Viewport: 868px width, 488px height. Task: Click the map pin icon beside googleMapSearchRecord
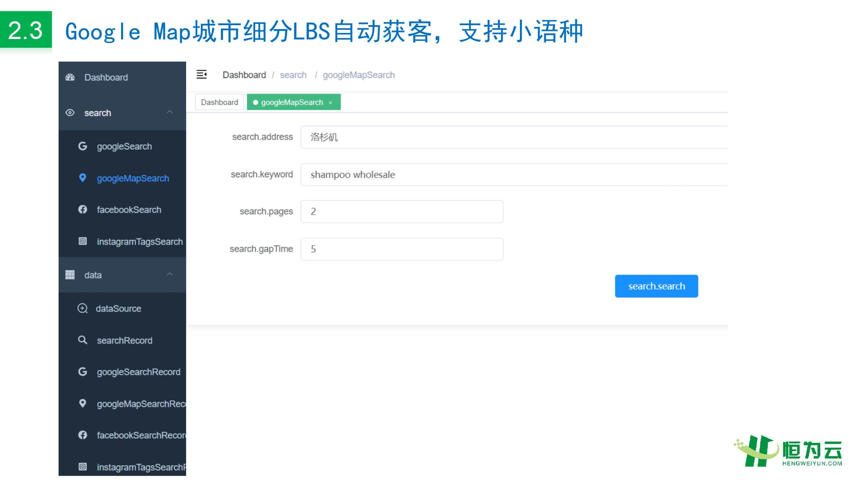pyautogui.click(x=82, y=403)
